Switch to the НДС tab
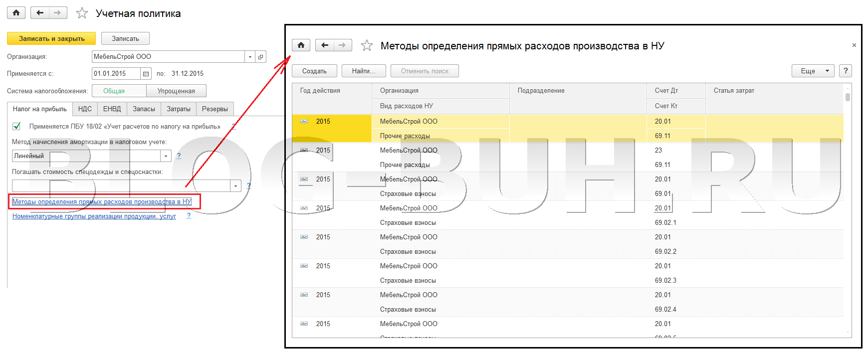Image resolution: width=868 pixels, height=355 pixels. coord(85,109)
